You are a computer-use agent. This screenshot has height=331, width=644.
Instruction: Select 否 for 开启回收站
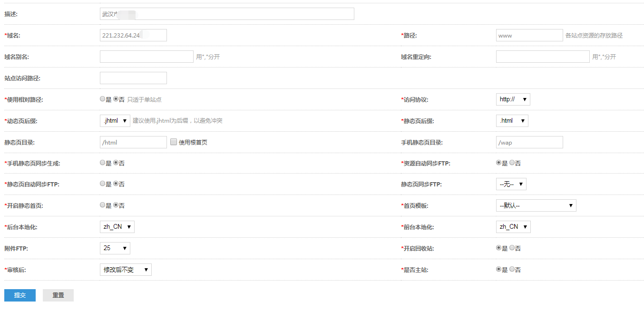[512, 248]
